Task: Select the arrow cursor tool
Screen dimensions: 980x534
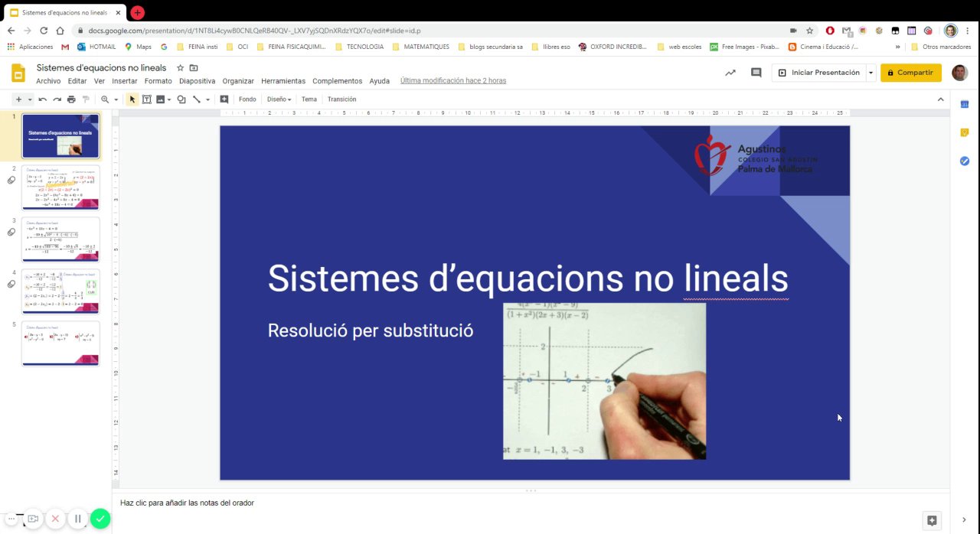Action: [132, 99]
